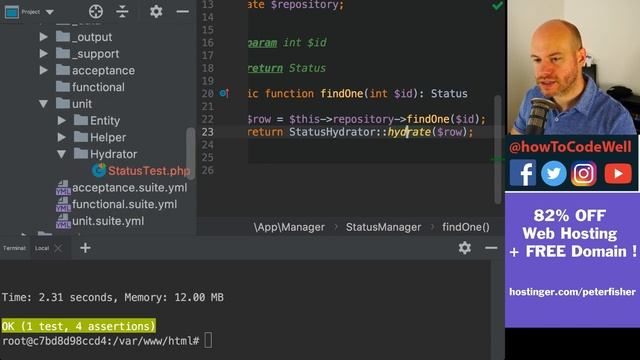Click the hydrate method call in code

(x=409, y=132)
